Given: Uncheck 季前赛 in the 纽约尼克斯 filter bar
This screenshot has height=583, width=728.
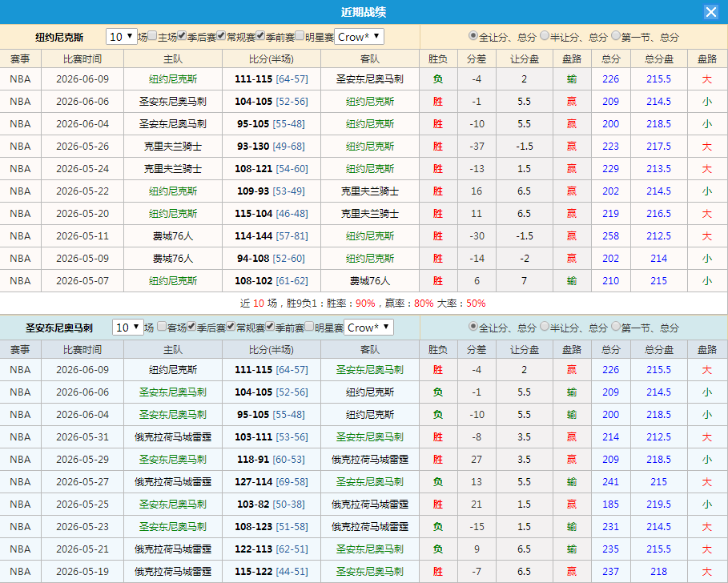Looking at the screenshot, I should coord(260,36).
